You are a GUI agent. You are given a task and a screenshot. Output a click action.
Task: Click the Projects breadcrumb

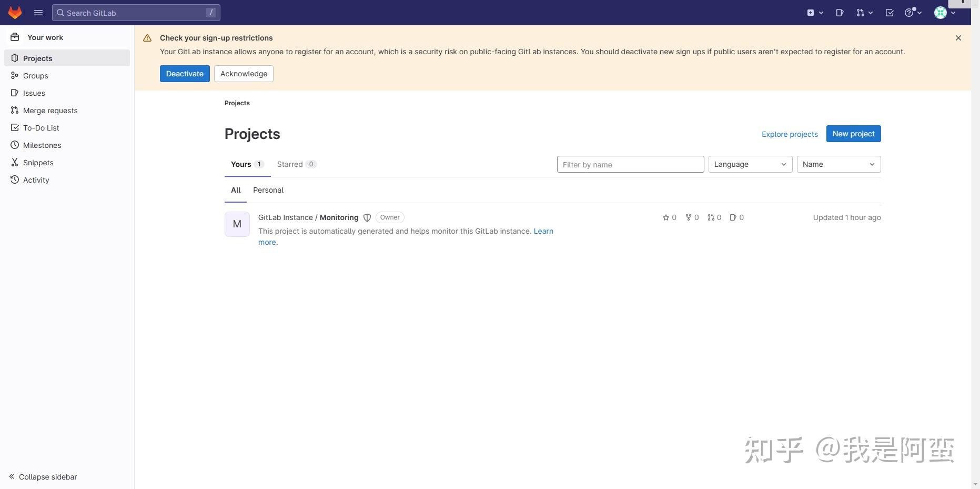tap(237, 103)
